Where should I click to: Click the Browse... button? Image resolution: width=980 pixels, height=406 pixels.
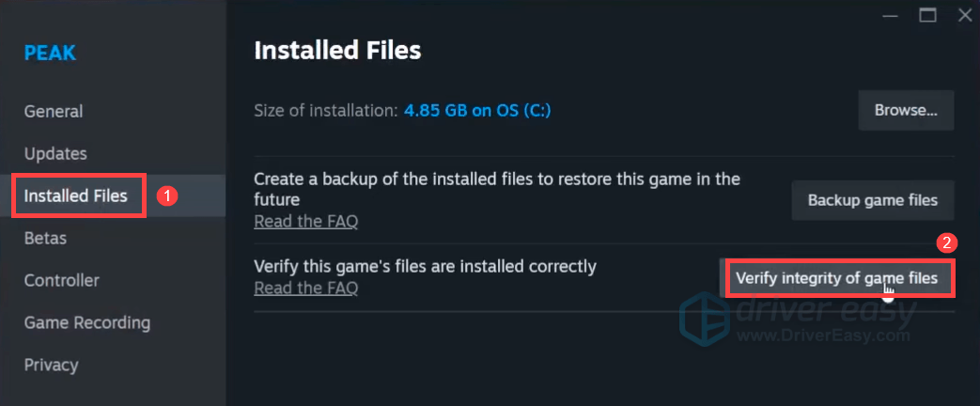(x=906, y=110)
